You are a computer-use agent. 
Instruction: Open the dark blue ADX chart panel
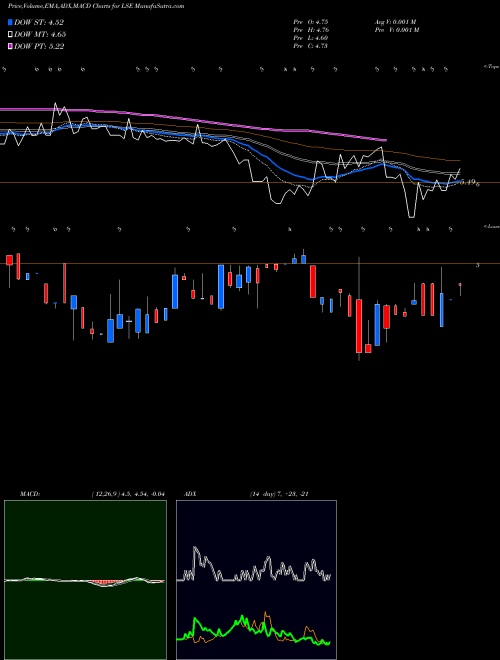(x=256, y=580)
